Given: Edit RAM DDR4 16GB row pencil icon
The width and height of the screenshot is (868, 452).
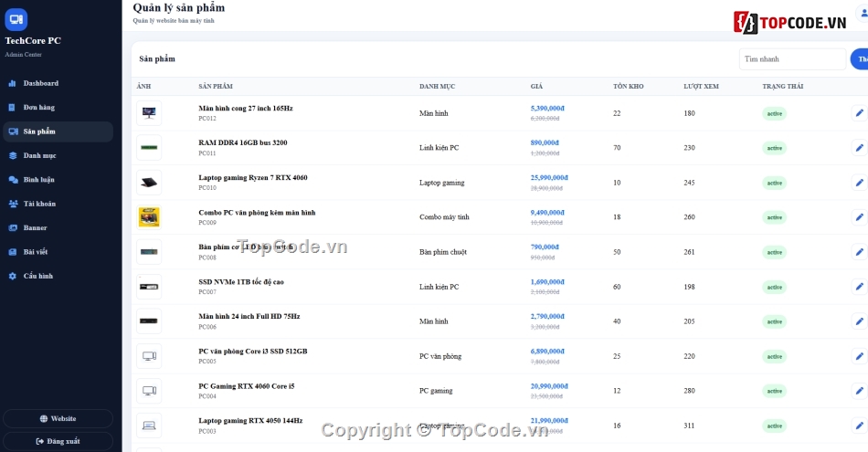Looking at the screenshot, I should 859,148.
